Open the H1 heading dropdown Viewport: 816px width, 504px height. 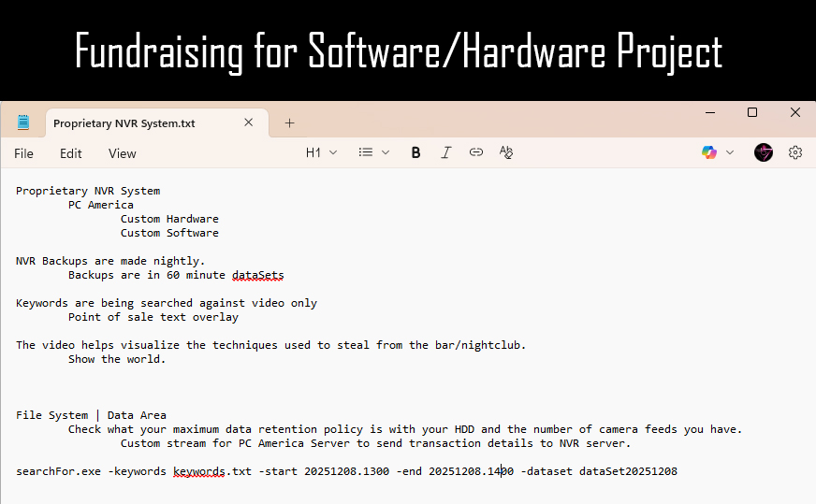[x=321, y=152]
